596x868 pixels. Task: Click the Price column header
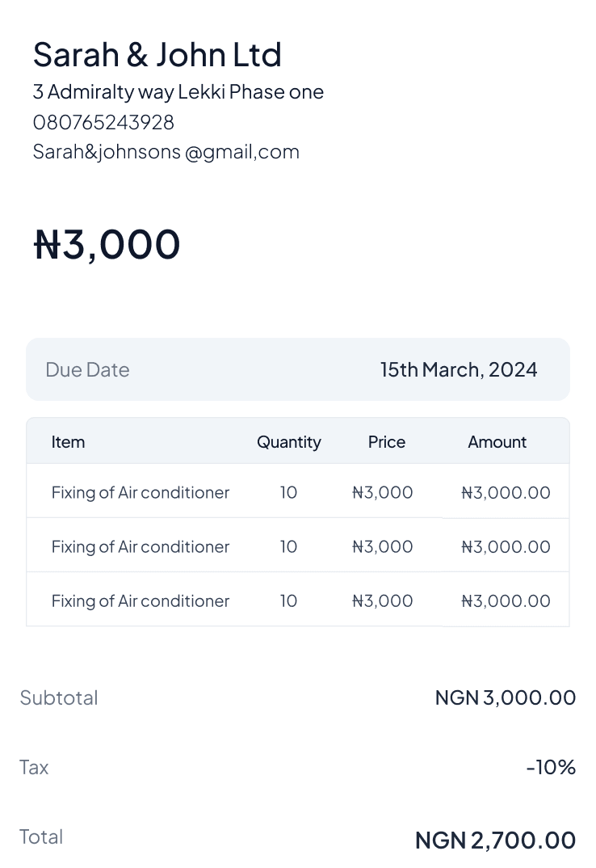[386, 442]
